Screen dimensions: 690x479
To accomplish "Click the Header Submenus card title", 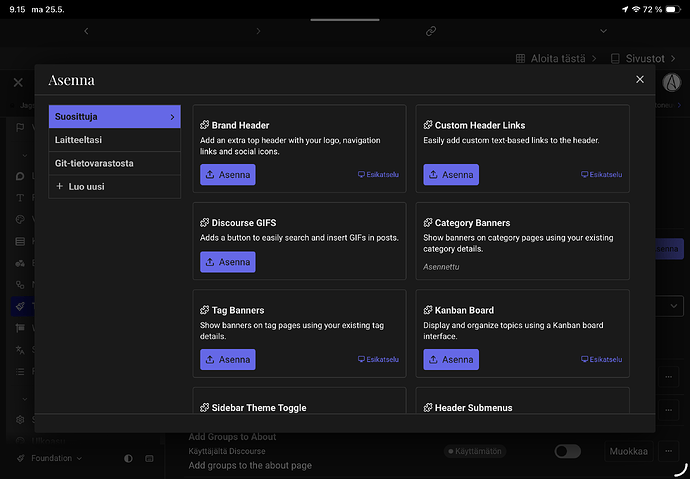I will tap(473, 408).
